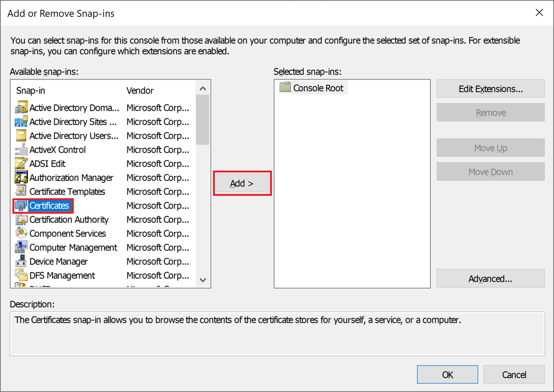
Task: Confirm with the OK button
Action: 447,375
